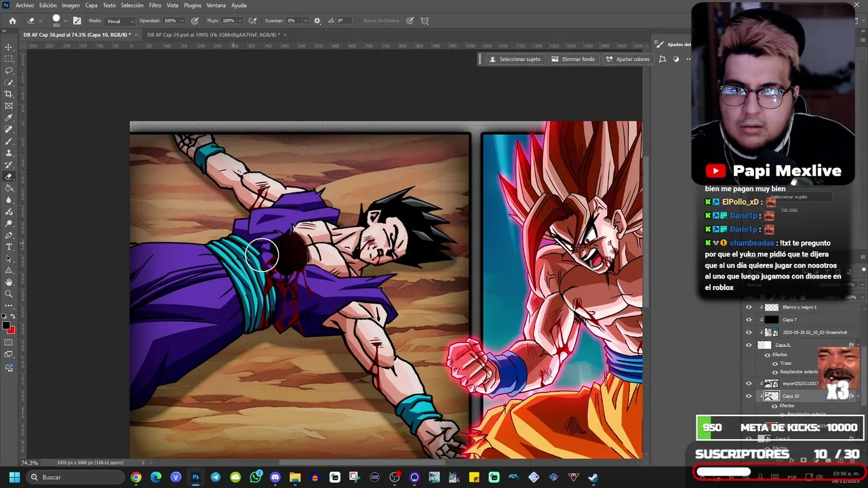Open the Ventana menu
Screen dimensions: 868x488
click(216, 5)
